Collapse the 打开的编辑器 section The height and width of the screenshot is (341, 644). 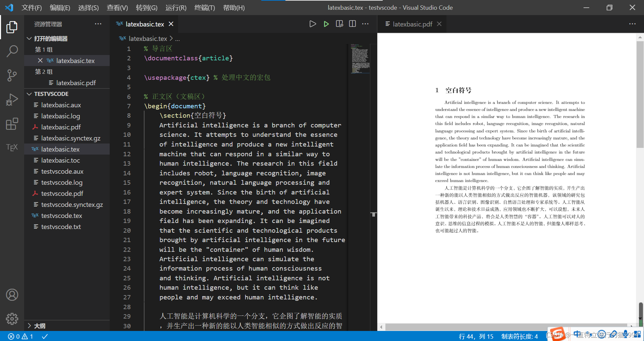[x=29, y=39]
